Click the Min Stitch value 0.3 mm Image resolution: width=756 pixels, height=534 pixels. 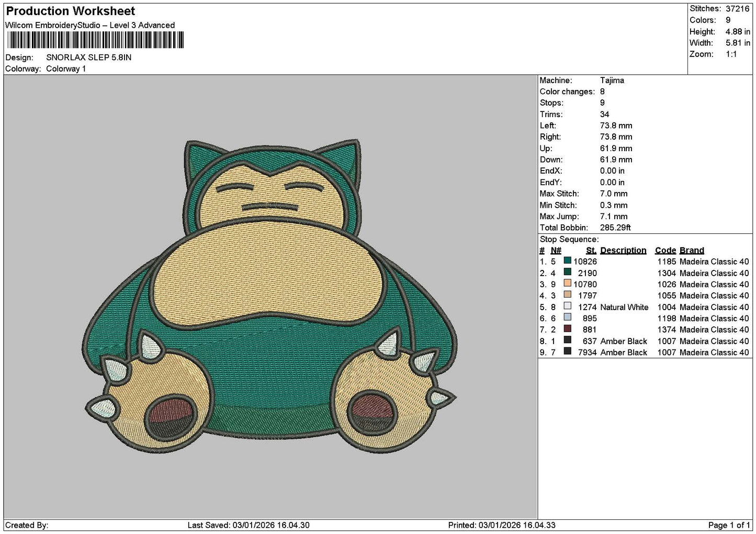click(614, 205)
